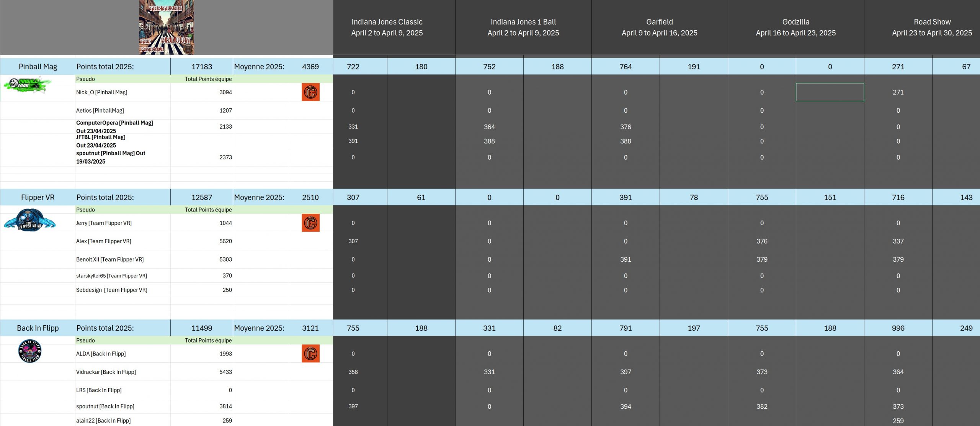Select Indiana Jones Classic header cell
This screenshot has width=980, height=426.
pyautogui.click(x=387, y=27)
